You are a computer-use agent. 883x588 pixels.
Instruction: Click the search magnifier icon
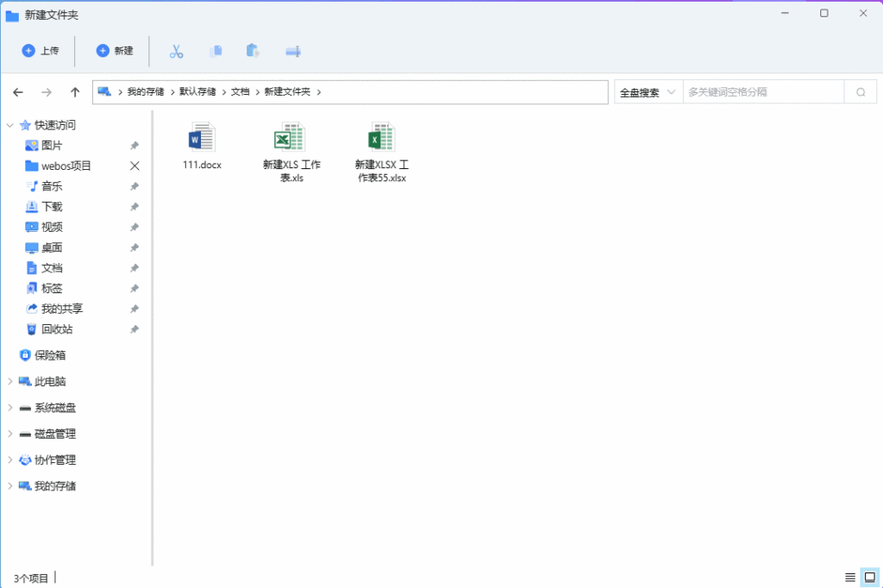[860, 92]
